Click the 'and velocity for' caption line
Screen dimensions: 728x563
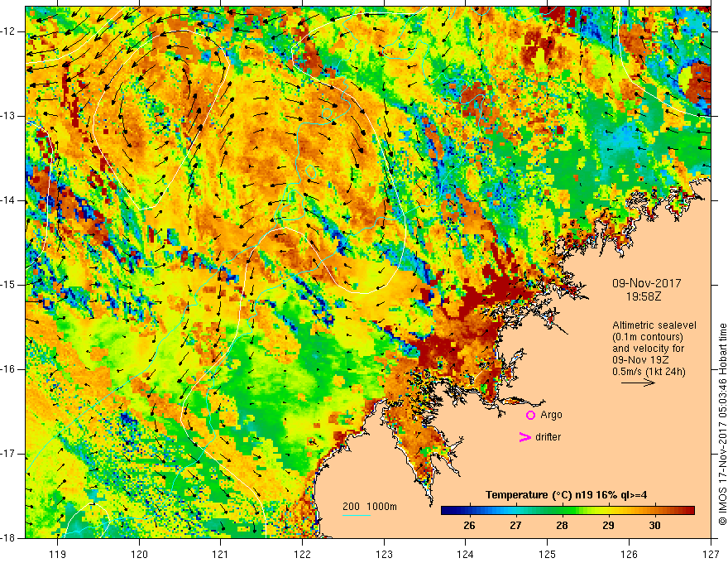tap(648, 349)
